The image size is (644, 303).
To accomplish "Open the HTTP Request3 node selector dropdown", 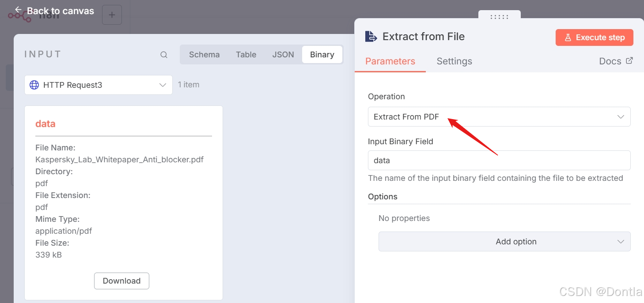I will (x=98, y=85).
